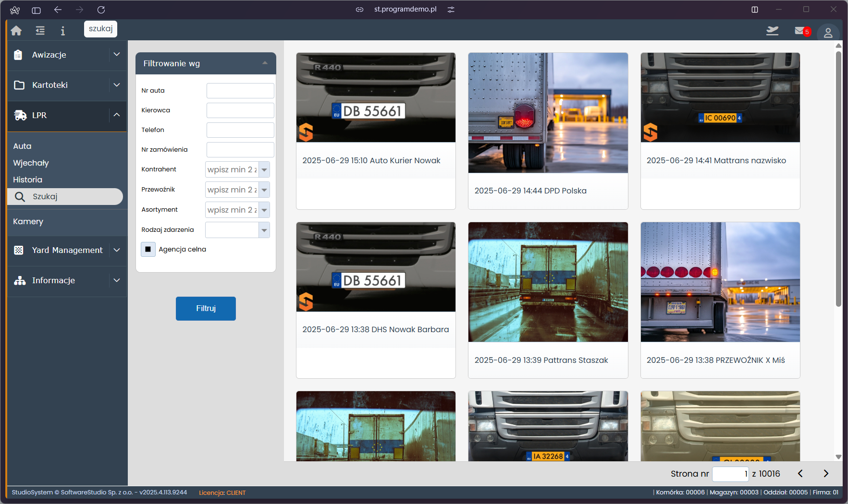Go to next page arrow

[x=826, y=474]
